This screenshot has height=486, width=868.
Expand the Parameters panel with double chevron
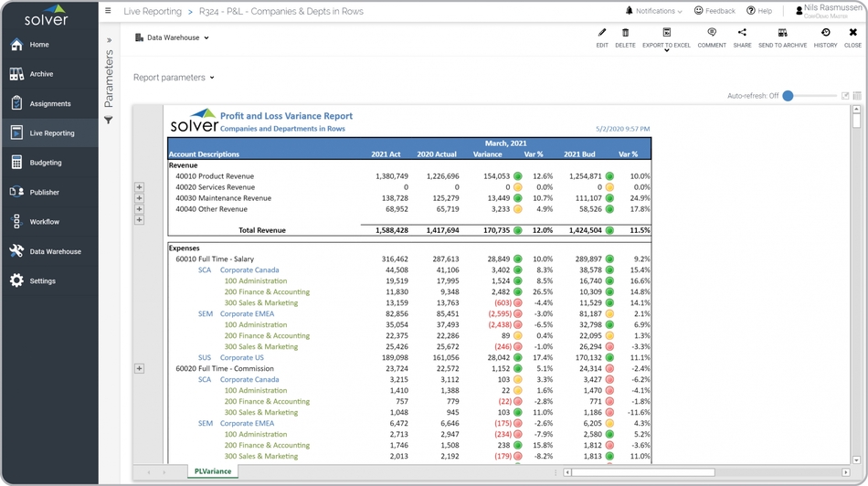tap(109, 40)
